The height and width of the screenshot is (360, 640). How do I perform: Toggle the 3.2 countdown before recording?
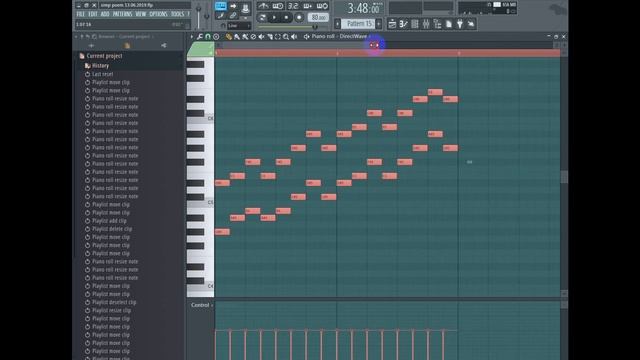click(x=293, y=6)
